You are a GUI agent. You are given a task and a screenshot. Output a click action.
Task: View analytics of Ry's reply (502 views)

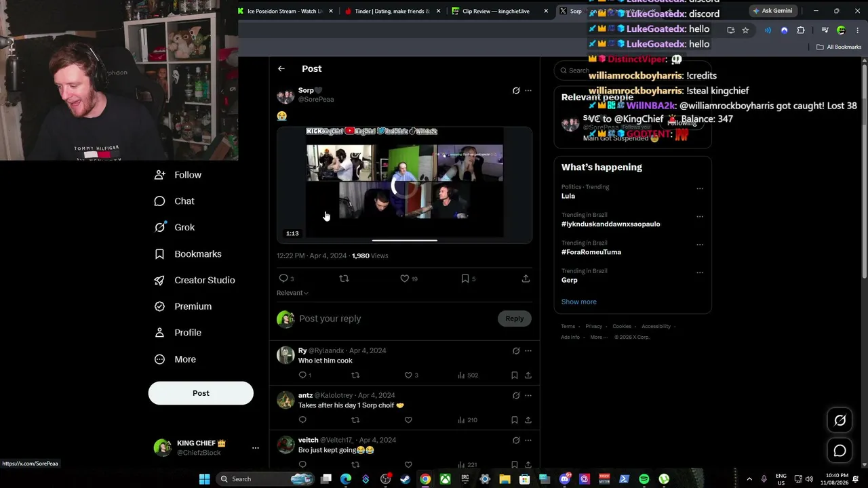[x=468, y=375]
